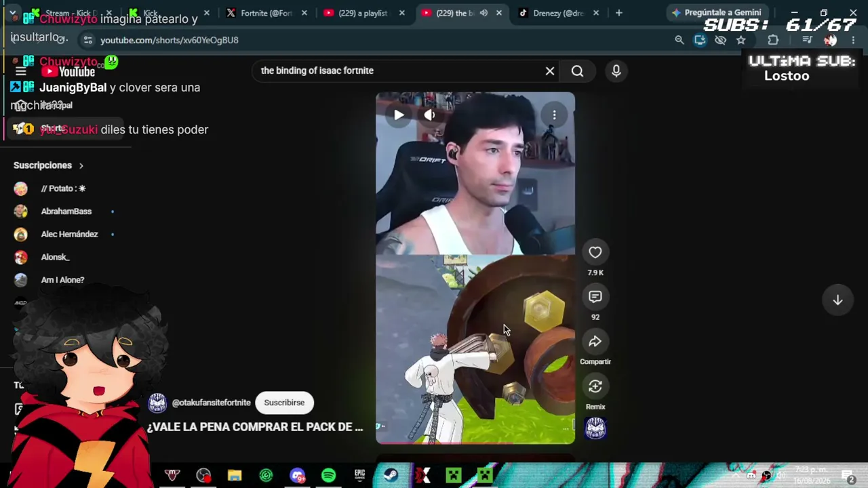
Task: Play the paused YouTube Short
Action: click(x=399, y=115)
